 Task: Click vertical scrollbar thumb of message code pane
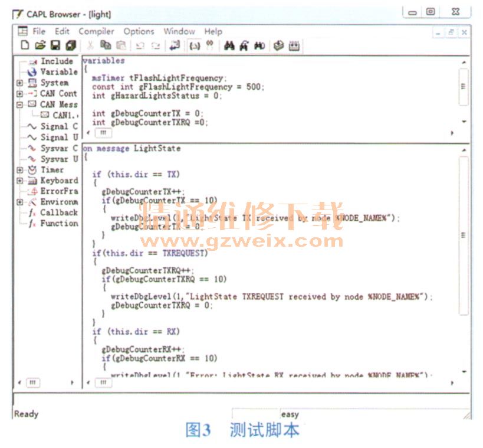click(x=464, y=236)
